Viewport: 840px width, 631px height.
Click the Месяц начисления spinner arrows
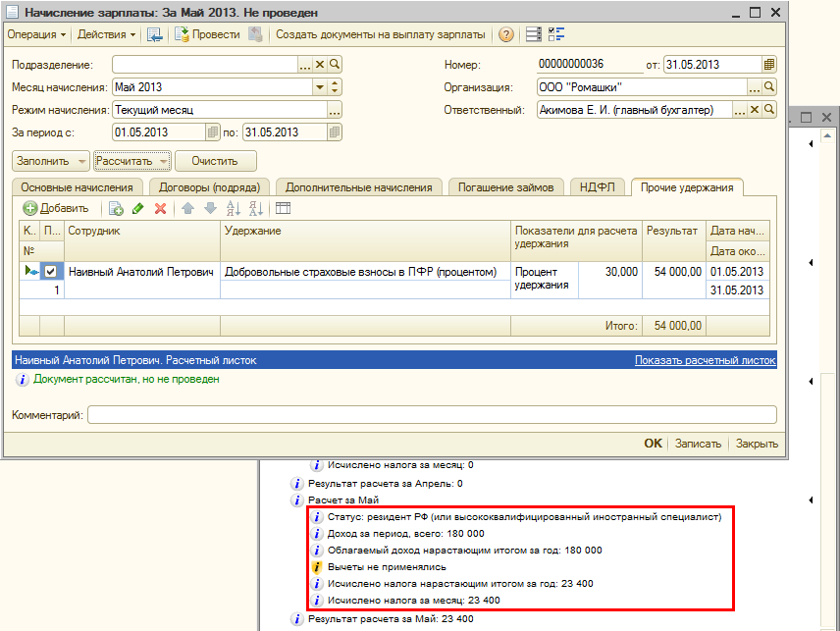click(335, 86)
